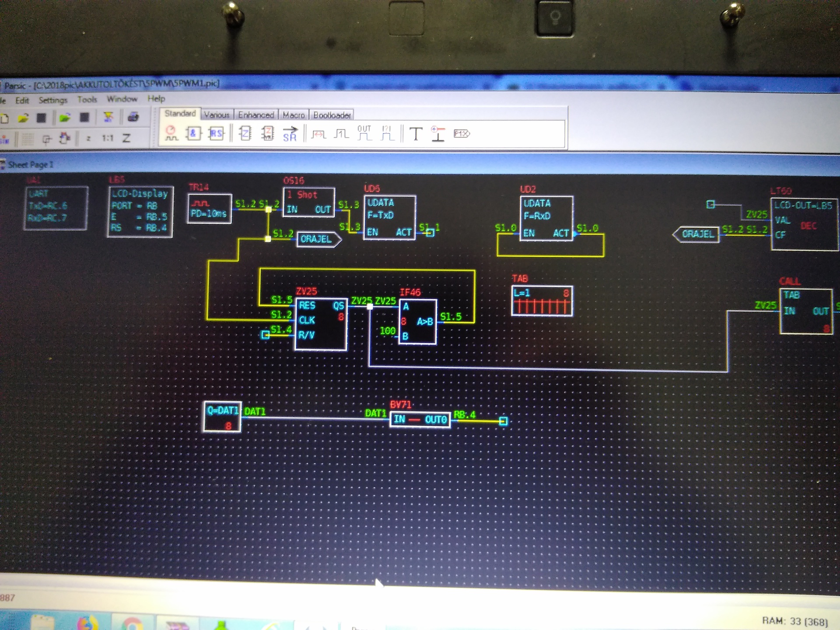This screenshot has width=840, height=630.
Task: Open the Settings menu
Action: pyautogui.click(x=53, y=100)
